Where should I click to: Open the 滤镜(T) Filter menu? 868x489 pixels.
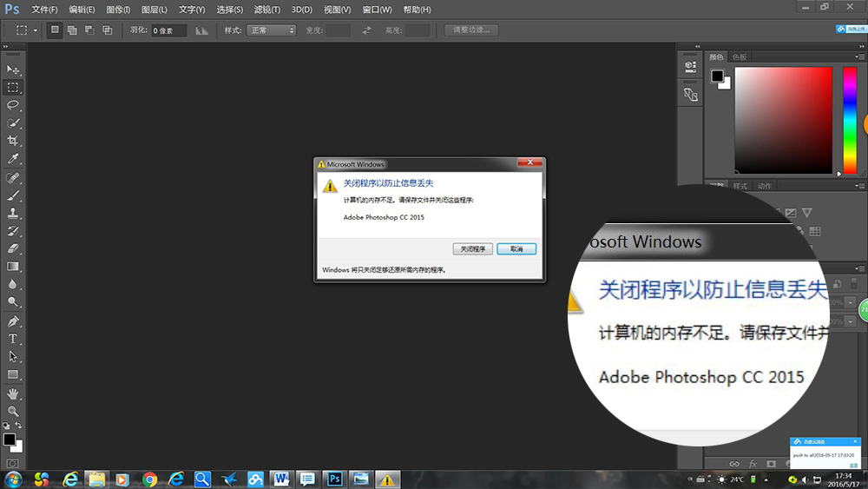(267, 10)
